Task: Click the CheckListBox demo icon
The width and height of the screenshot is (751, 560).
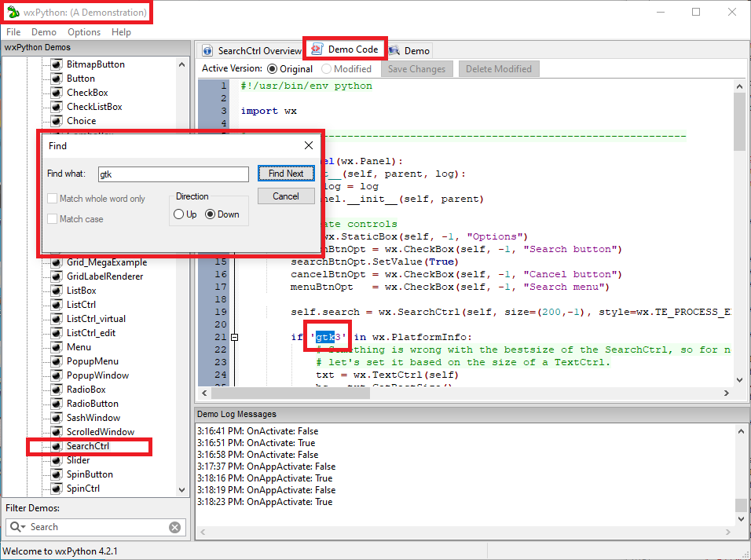Action: [x=57, y=106]
